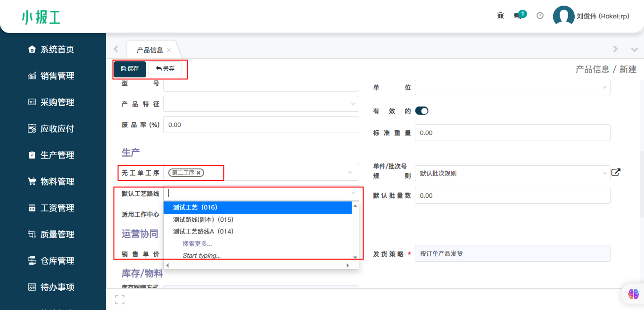Click the 刘俊伟 user avatar
Screen dimensions: 644x310
(563, 16)
